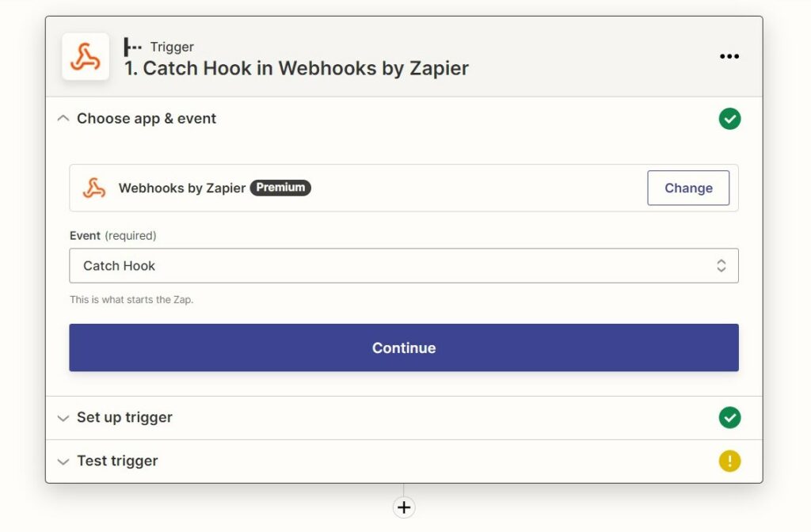Click the Webhooks by Zapier app name
The image size is (811, 532).
182,188
